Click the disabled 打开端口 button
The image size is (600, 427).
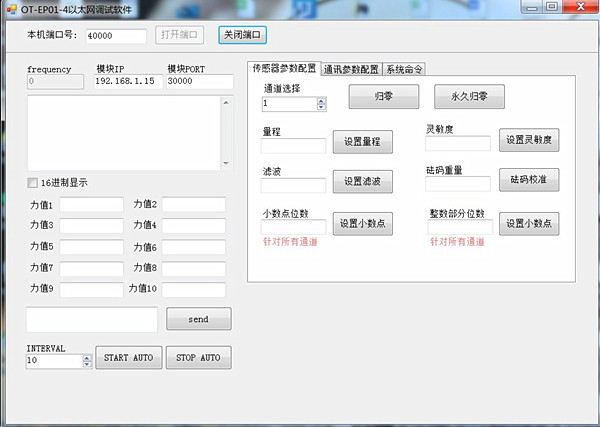tap(179, 35)
